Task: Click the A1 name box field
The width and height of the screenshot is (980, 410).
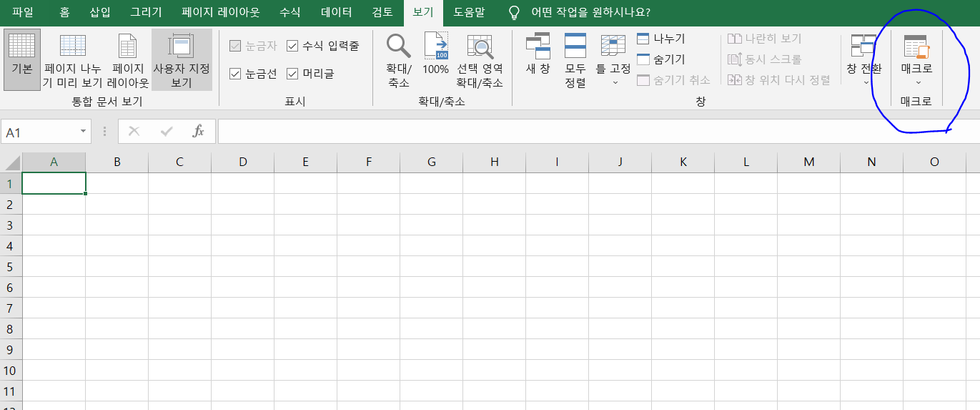Action: tap(39, 132)
